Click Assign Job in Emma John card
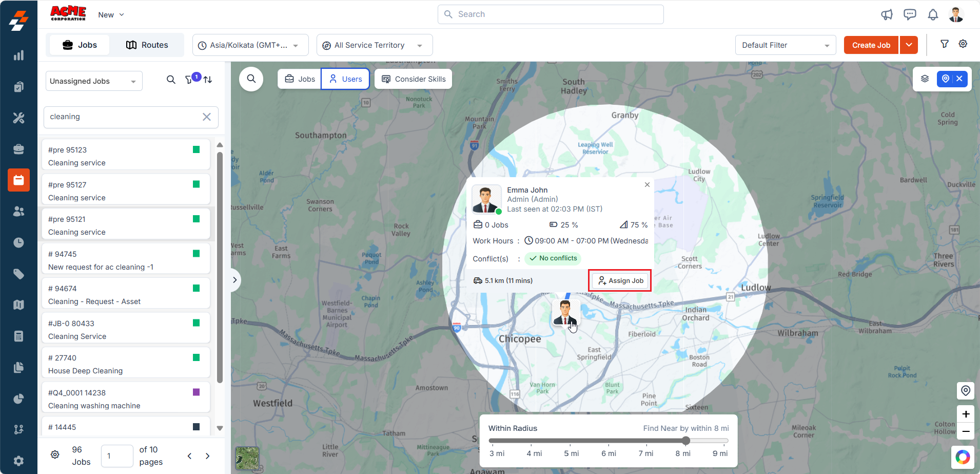This screenshot has height=474, width=980. (x=620, y=281)
